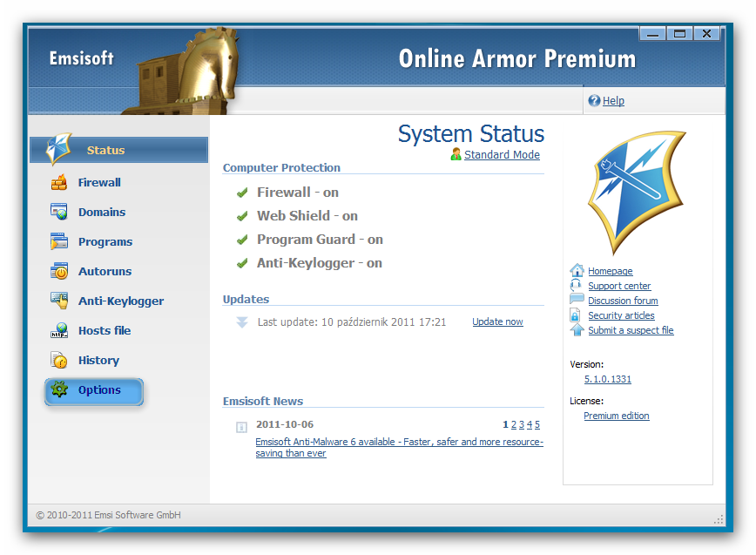The width and height of the screenshot is (756, 555).
Task: Open the Emsisoft Anti-Malware 6 news headline
Action: click(399, 447)
